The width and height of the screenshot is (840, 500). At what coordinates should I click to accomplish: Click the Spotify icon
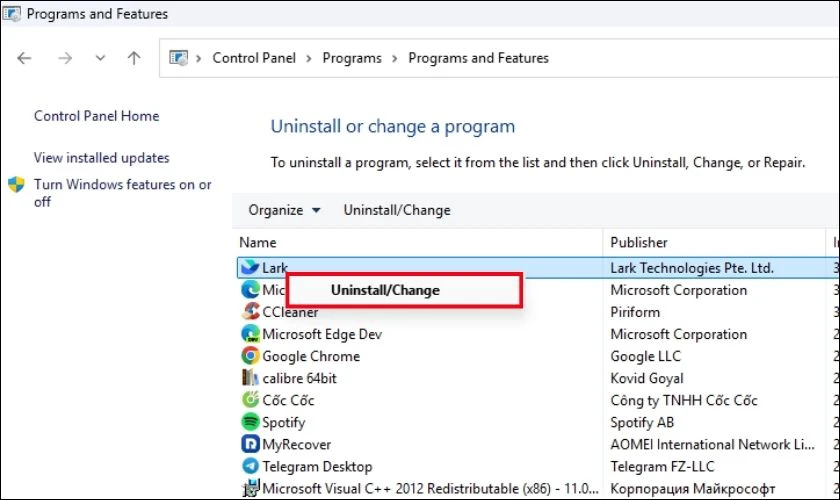coord(250,422)
